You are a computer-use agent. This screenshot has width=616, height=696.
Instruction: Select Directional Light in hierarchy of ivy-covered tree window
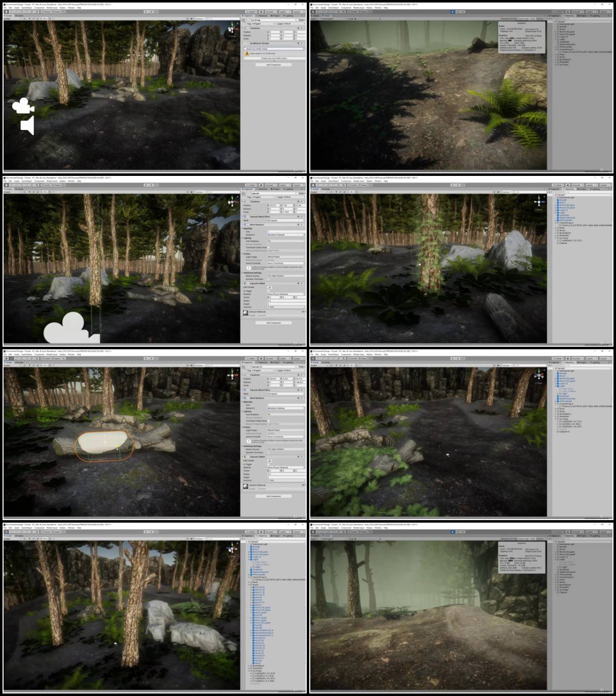click(x=567, y=198)
